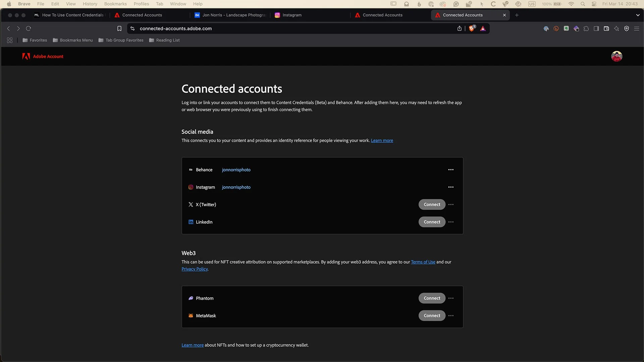Click the bookmark icon beside the address bar
Viewport: 644px width, 362px height.
point(119,28)
